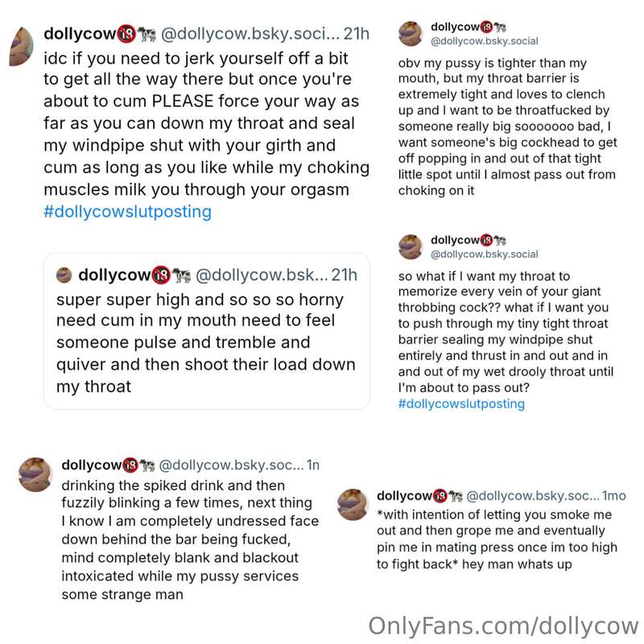Click the 21h timestamp inside the quoted card

tap(345, 275)
